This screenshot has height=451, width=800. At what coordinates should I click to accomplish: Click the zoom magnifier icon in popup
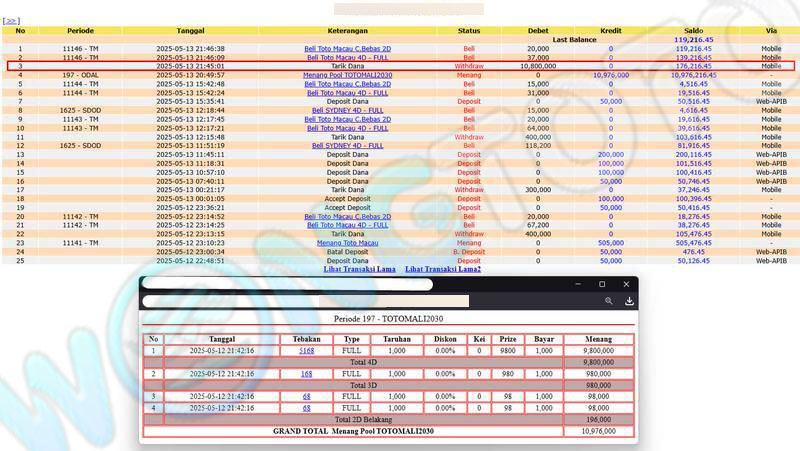tap(607, 300)
